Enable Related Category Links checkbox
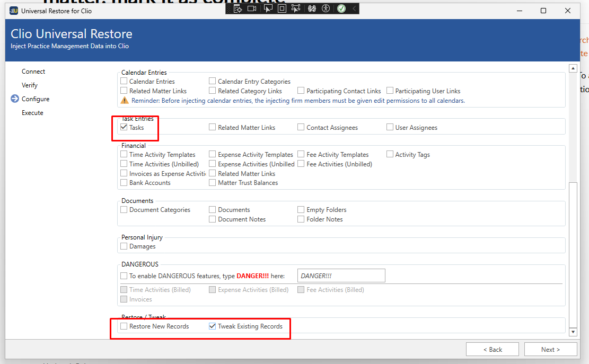 pos(212,91)
